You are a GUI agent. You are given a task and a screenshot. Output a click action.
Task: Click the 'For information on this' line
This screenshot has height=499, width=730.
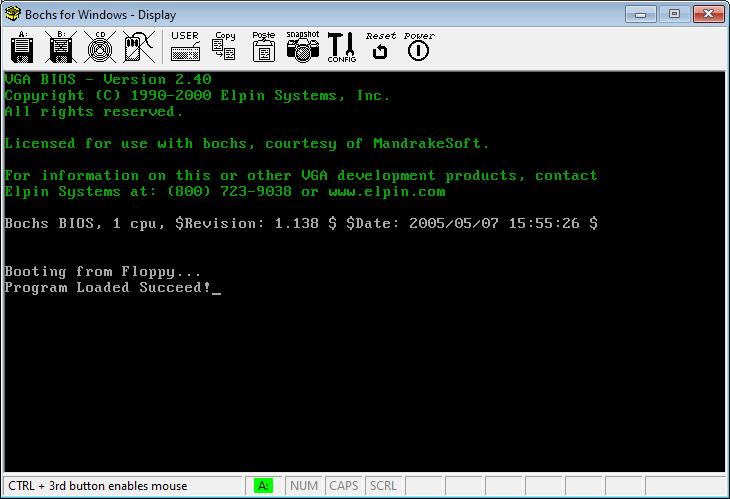pyautogui.click(x=301, y=175)
